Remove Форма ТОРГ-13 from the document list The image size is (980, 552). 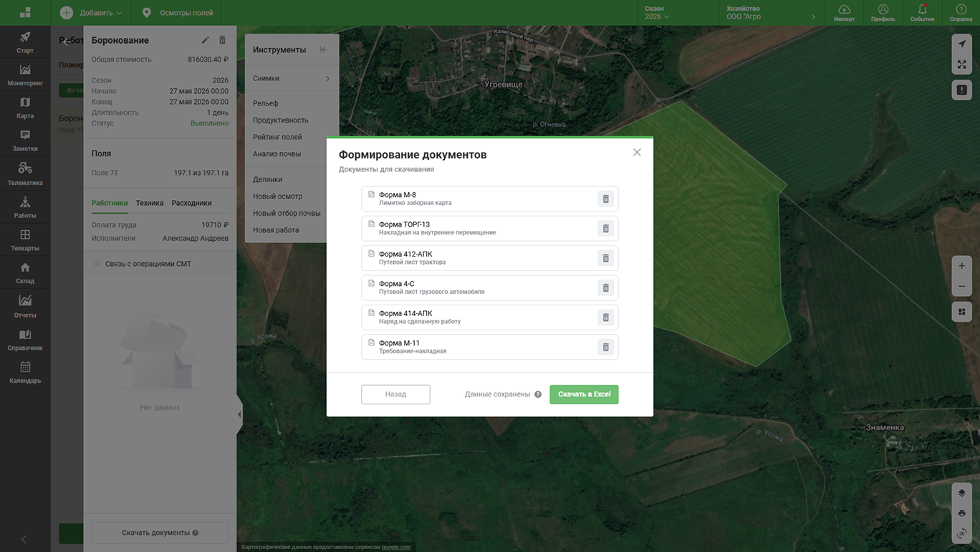605,229
